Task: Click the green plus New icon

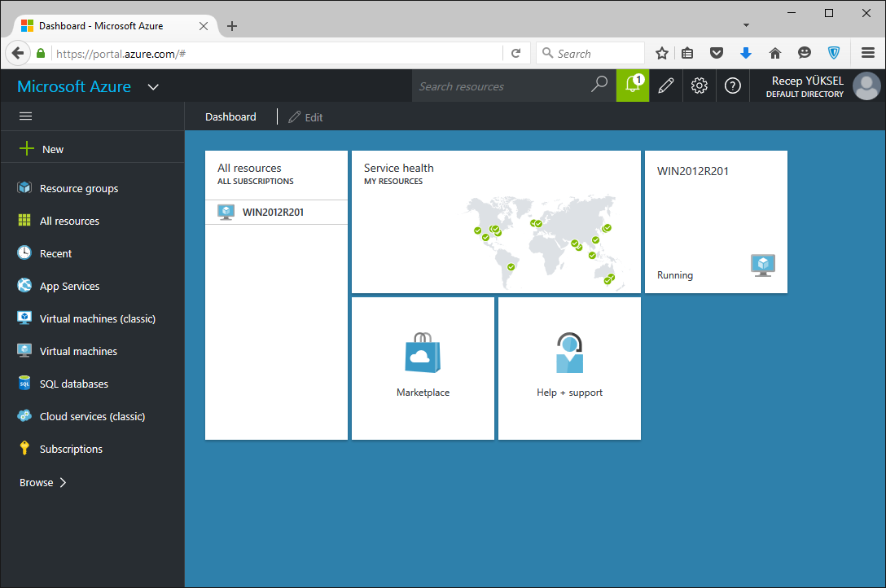Action: click(27, 148)
